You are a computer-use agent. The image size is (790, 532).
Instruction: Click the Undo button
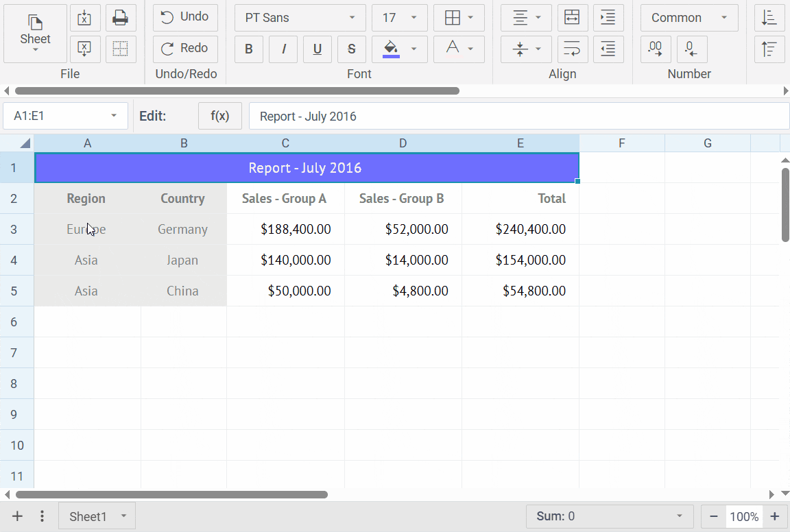(x=185, y=17)
